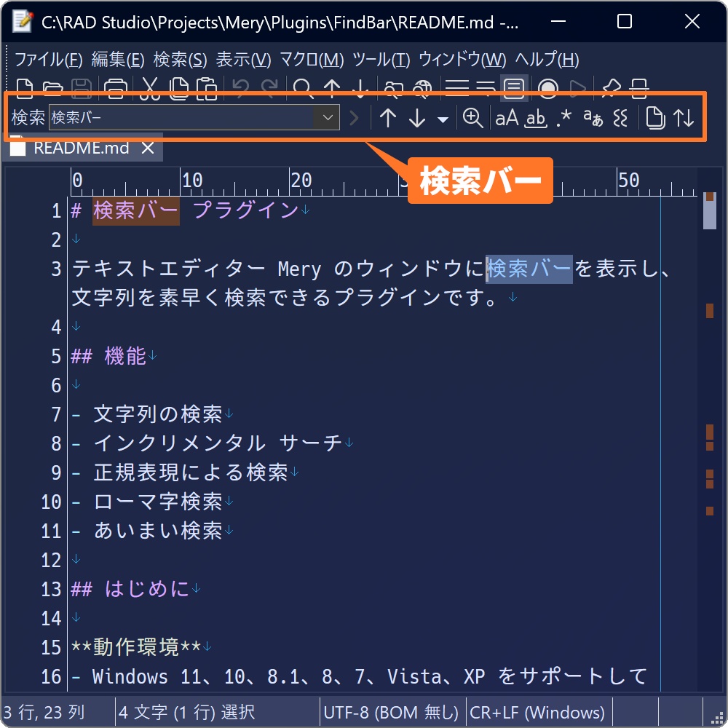The height and width of the screenshot is (728, 728).
Task: Toggle wrap-around search up-down arrows icon
Action: 684,118
